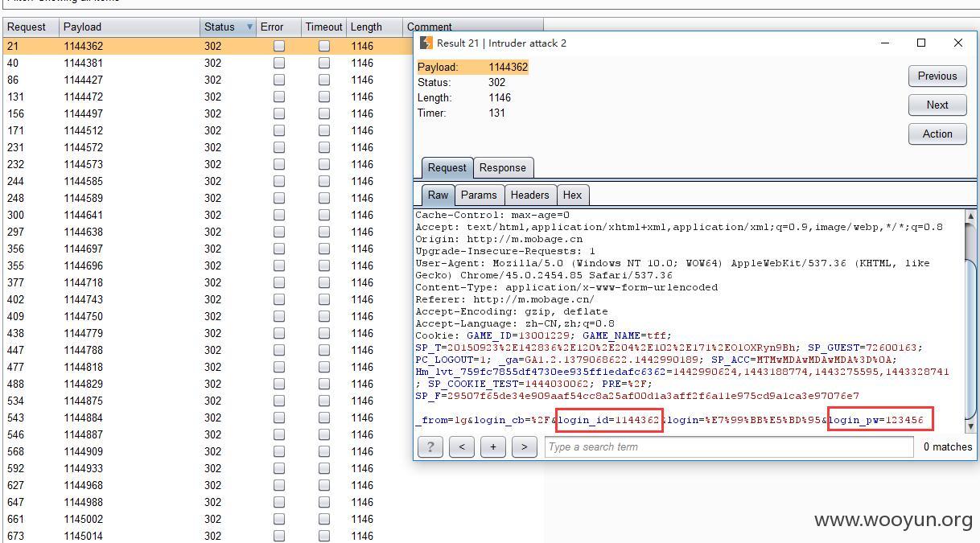Toggle Timeout checkbox for request 300
This screenshot has width=980, height=543.
pos(324,215)
